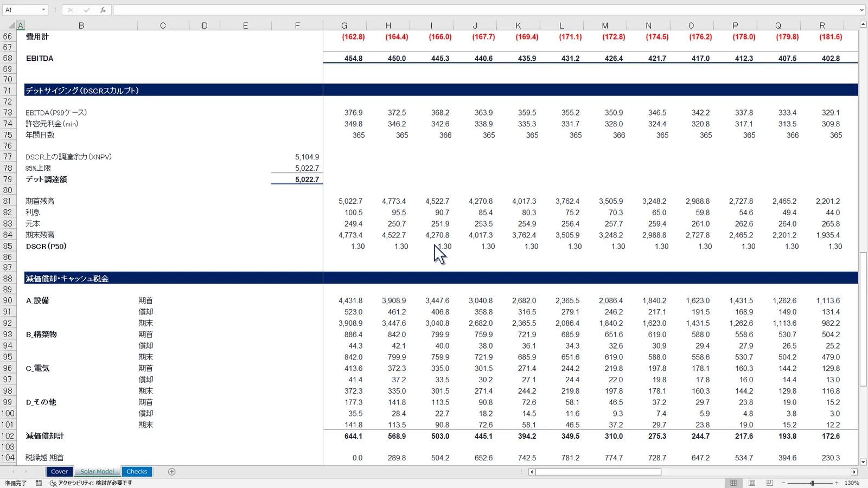Click the horizontal scrollbar right arrow

854,472
